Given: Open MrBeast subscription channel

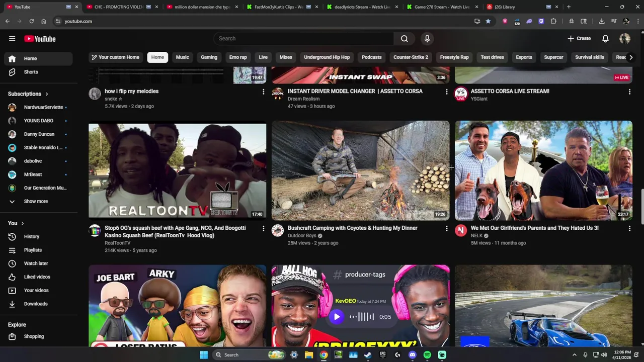Looking at the screenshot, I should click(x=38, y=174).
